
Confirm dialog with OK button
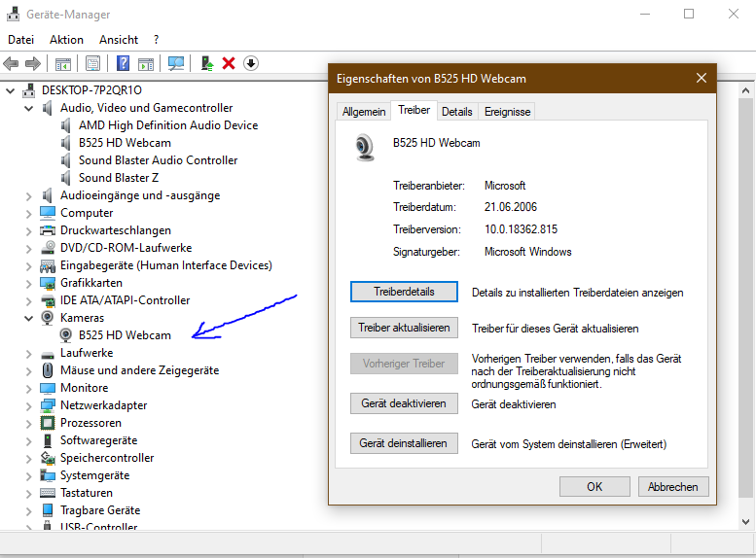pyautogui.click(x=594, y=487)
